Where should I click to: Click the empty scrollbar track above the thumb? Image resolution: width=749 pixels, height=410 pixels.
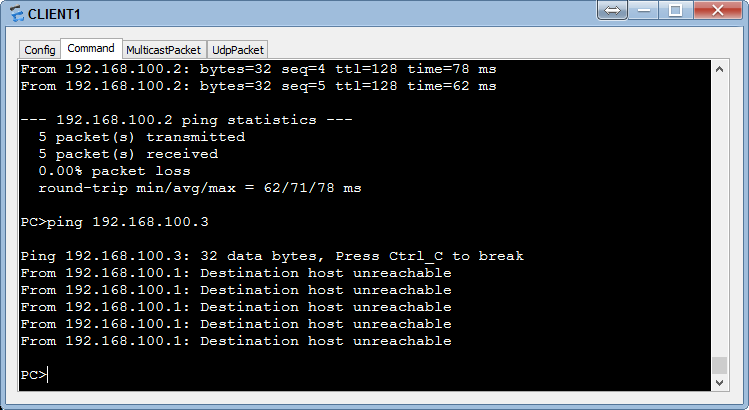(719, 217)
